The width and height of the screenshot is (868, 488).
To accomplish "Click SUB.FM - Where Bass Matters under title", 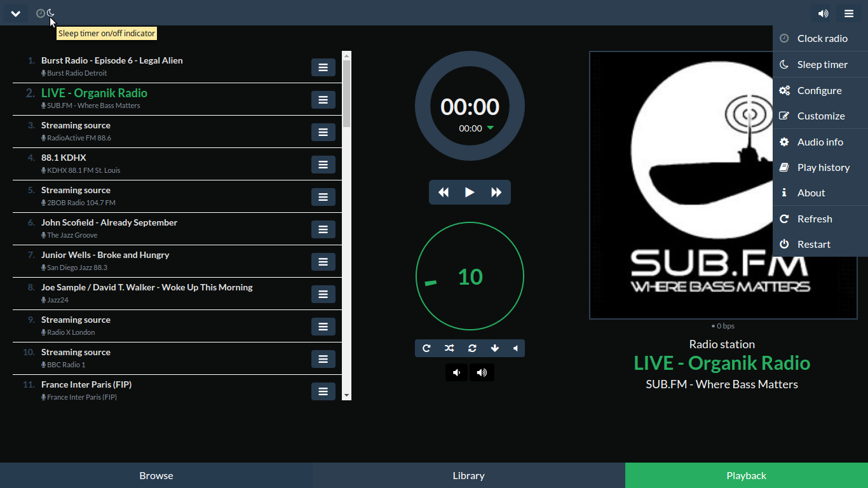I will tap(722, 384).
